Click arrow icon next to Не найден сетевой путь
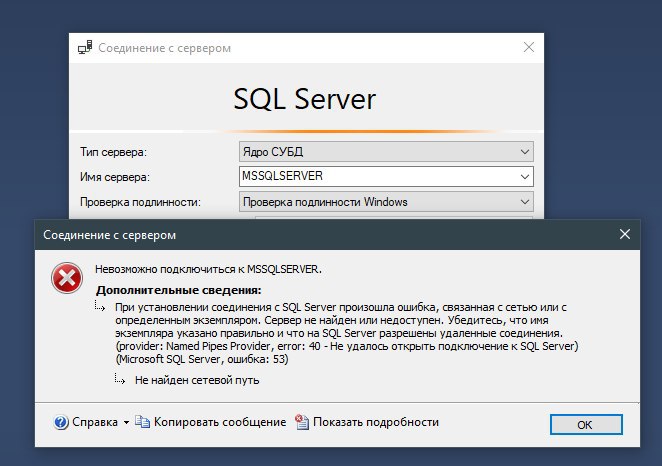Screen dimensions: 662x466 (119, 379)
